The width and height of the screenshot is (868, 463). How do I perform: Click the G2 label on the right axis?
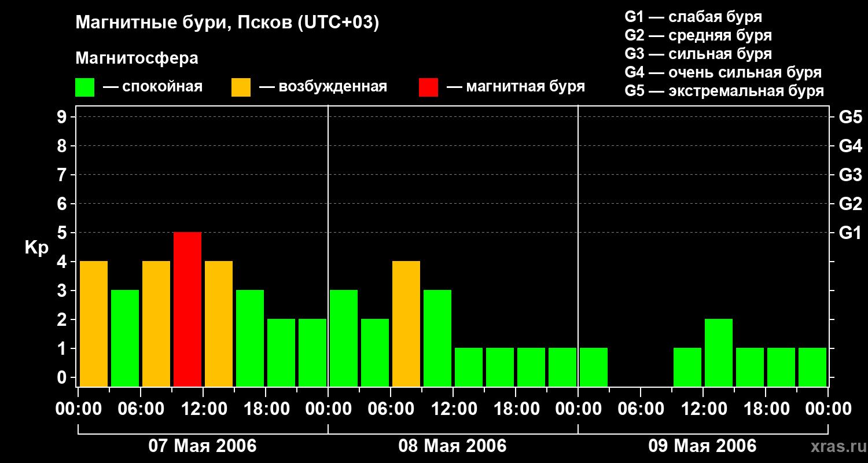[850, 204]
